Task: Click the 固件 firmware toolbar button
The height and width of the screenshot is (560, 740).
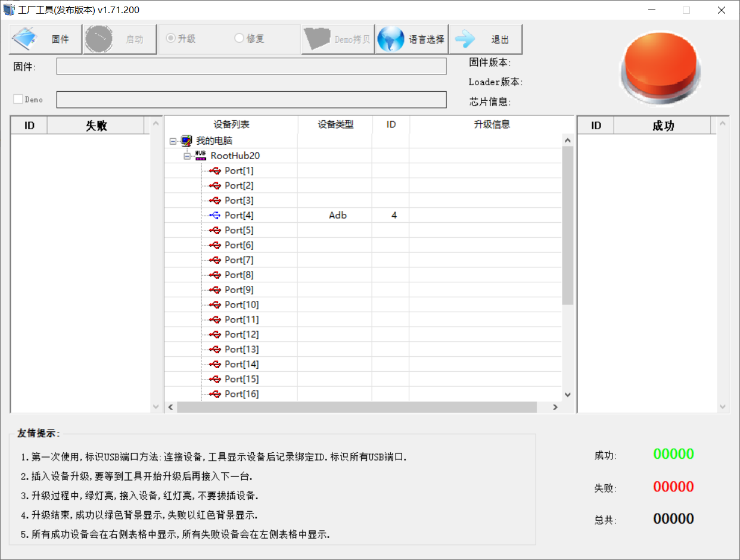Action: pyautogui.click(x=45, y=39)
